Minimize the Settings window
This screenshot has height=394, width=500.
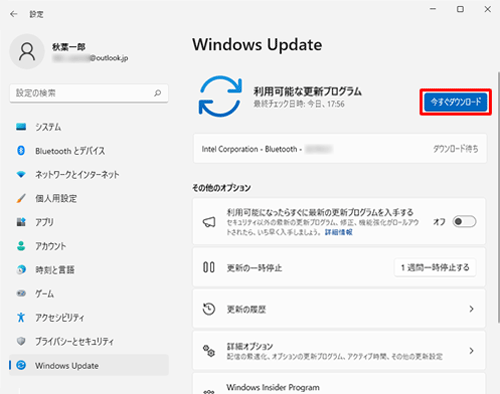pos(433,9)
